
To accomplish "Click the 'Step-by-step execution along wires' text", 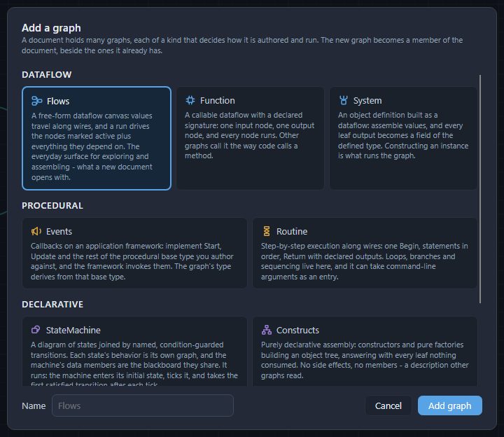I will click(x=365, y=261).
